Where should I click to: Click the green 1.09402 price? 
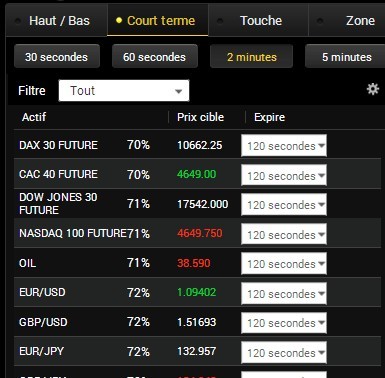coord(197,292)
